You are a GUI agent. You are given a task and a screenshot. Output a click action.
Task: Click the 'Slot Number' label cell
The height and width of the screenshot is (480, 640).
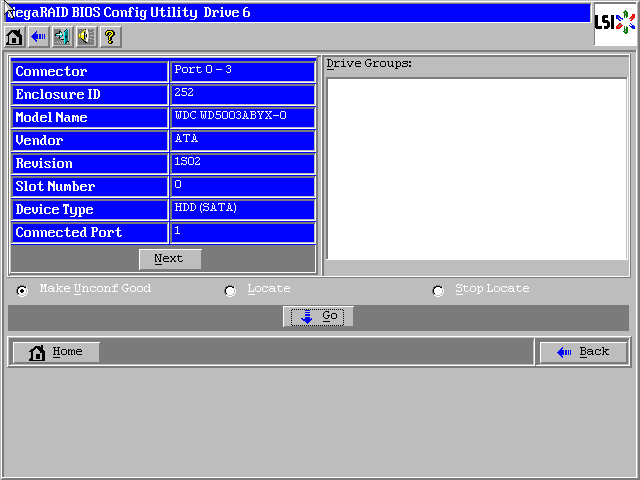[90, 187]
